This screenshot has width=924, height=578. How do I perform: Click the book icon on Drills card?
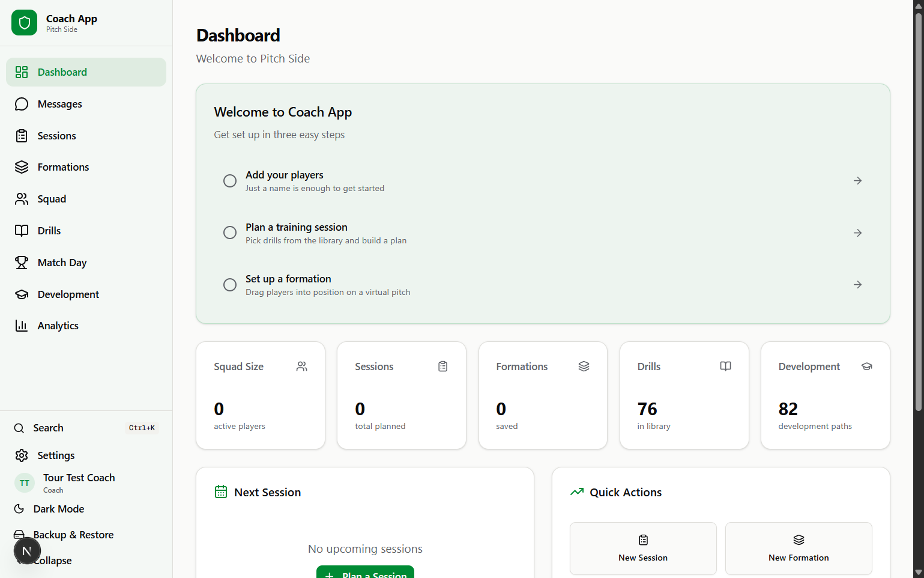point(725,367)
